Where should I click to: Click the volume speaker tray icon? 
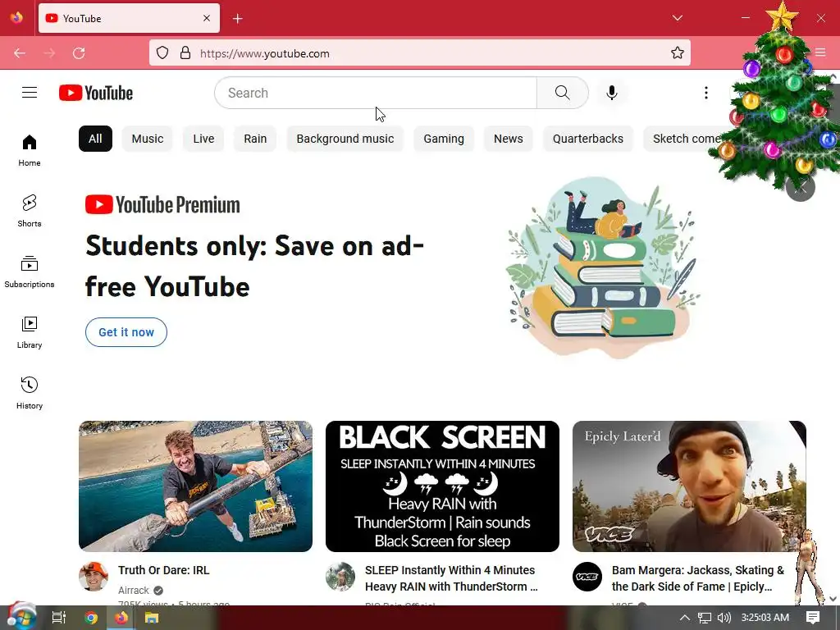pyautogui.click(x=724, y=618)
